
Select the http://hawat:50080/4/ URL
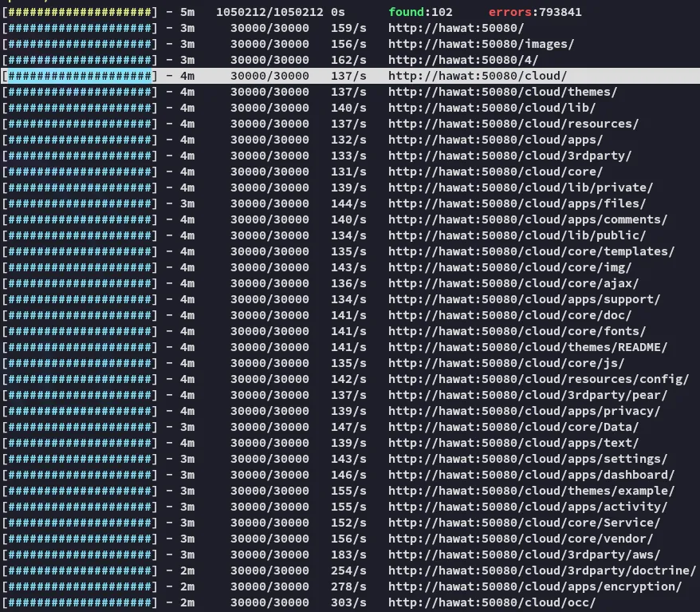[x=463, y=60]
